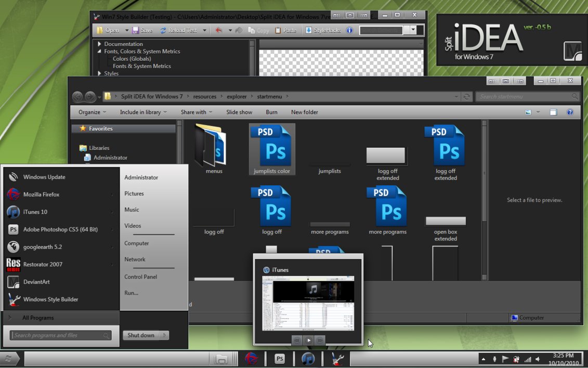Image resolution: width=588 pixels, height=368 pixels.
Task: Expand the Documentation tree node
Action: (x=99, y=44)
